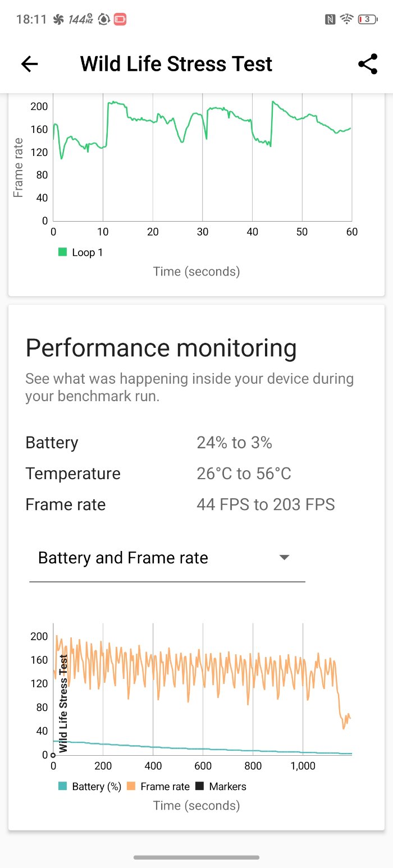Tap the Wi-Fi status icon
The image size is (393, 868).
coord(347,20)
